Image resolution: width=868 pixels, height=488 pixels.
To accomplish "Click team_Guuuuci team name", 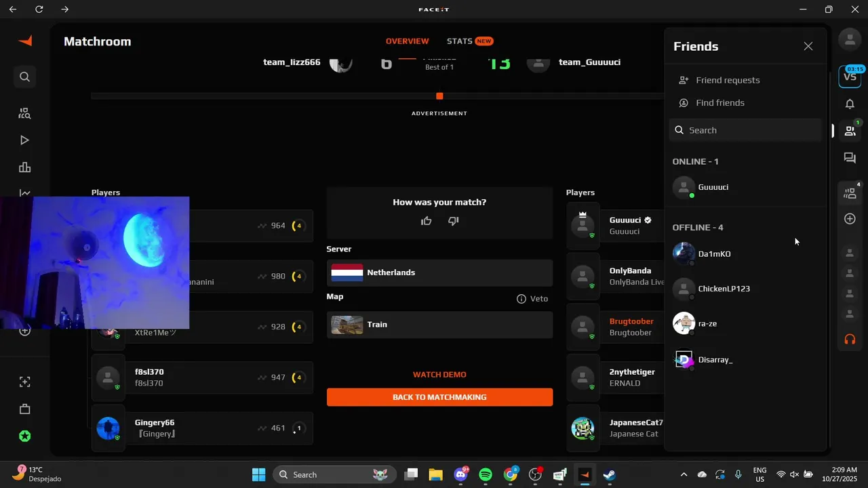I will 589,62.
